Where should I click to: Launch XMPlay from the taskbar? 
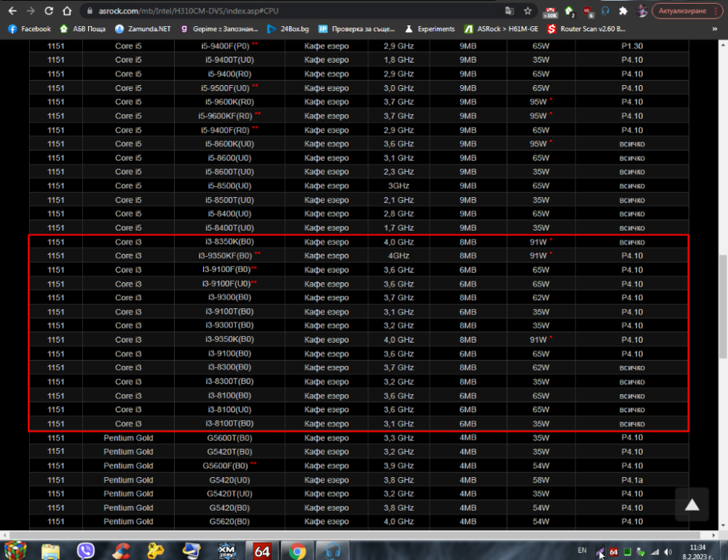pyautogui.click(x=226, y=551)
